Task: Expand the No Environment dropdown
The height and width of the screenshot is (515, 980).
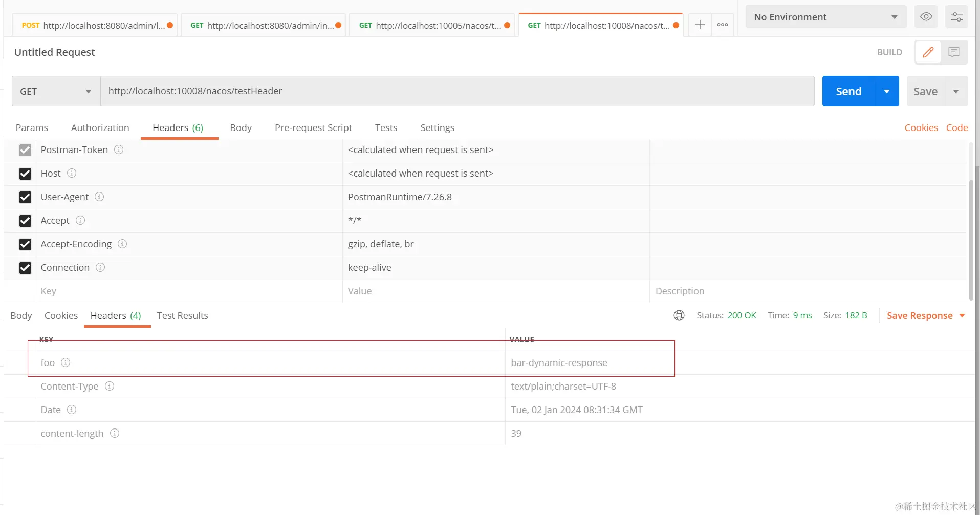Action: tap(825, 17)
